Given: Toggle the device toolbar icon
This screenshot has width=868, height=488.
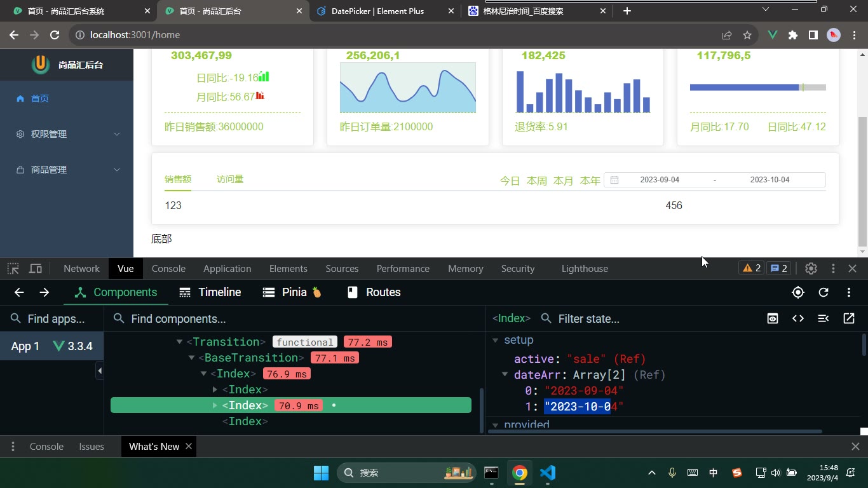Looking at the screenshot, I should pos(36,269).
